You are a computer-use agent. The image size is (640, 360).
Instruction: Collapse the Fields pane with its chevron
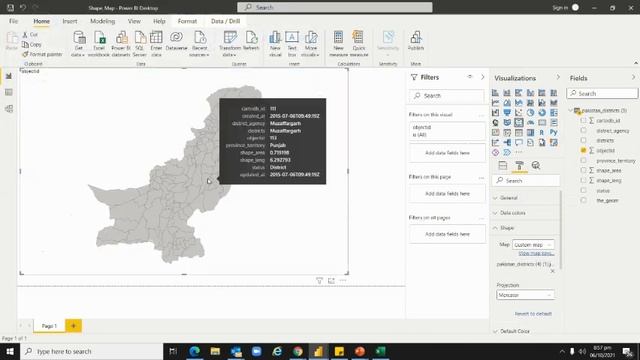(633, 77)
